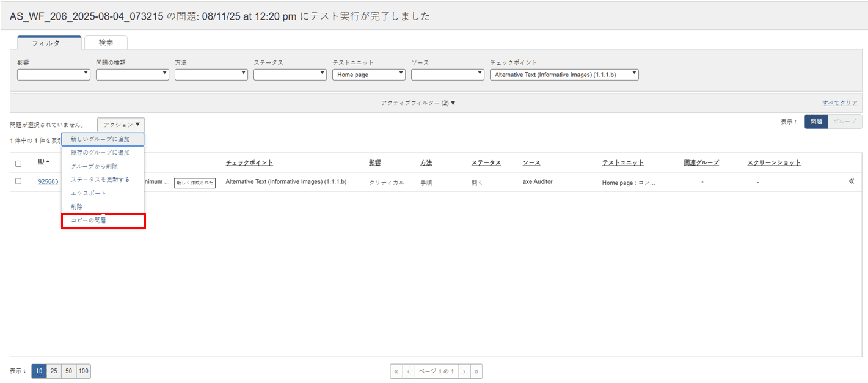Jump to last page in pagination

pos(476,371)
